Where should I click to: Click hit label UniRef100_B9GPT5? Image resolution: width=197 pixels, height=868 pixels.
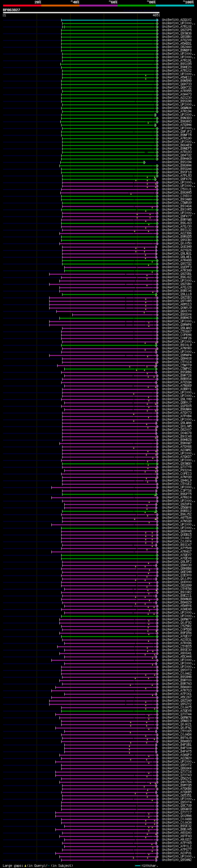(177, 494)
